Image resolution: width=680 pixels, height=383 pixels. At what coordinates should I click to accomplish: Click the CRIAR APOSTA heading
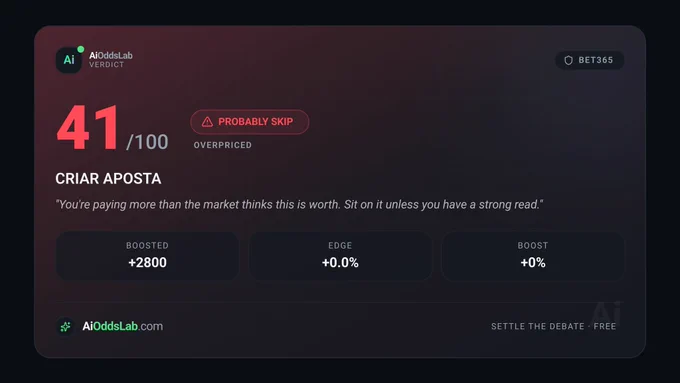(x=108, y=179)
